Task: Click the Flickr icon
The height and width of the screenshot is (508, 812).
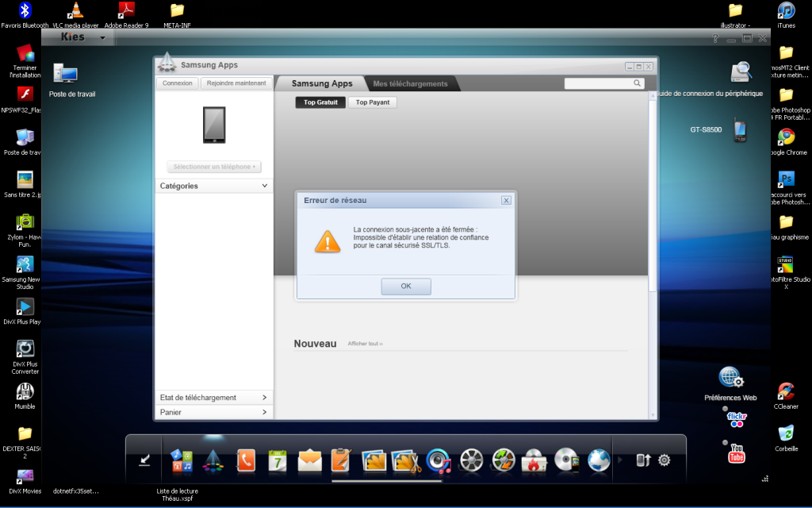Action: (x=737, y=420)
